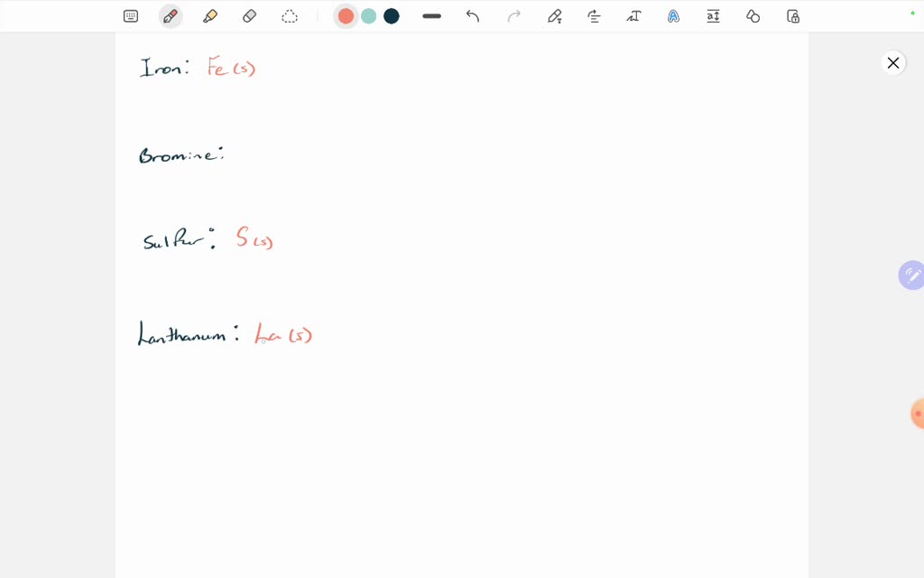Toggle the floating purple pen widget

(911, 275)
